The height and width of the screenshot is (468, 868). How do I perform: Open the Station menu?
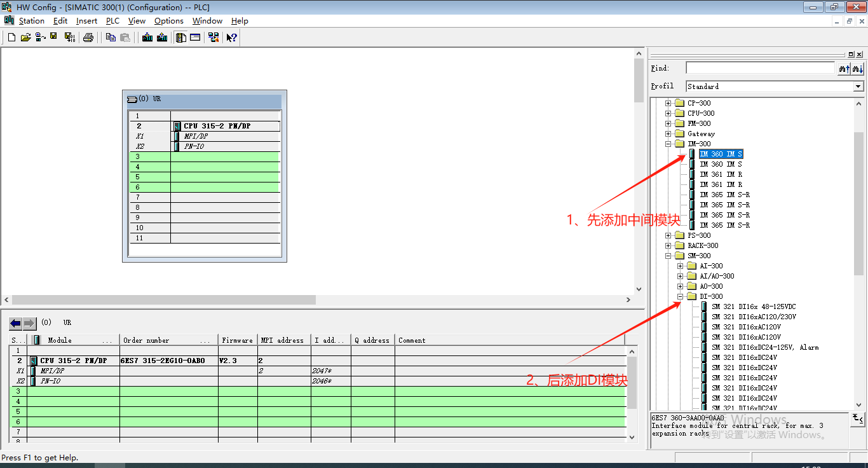32,21
